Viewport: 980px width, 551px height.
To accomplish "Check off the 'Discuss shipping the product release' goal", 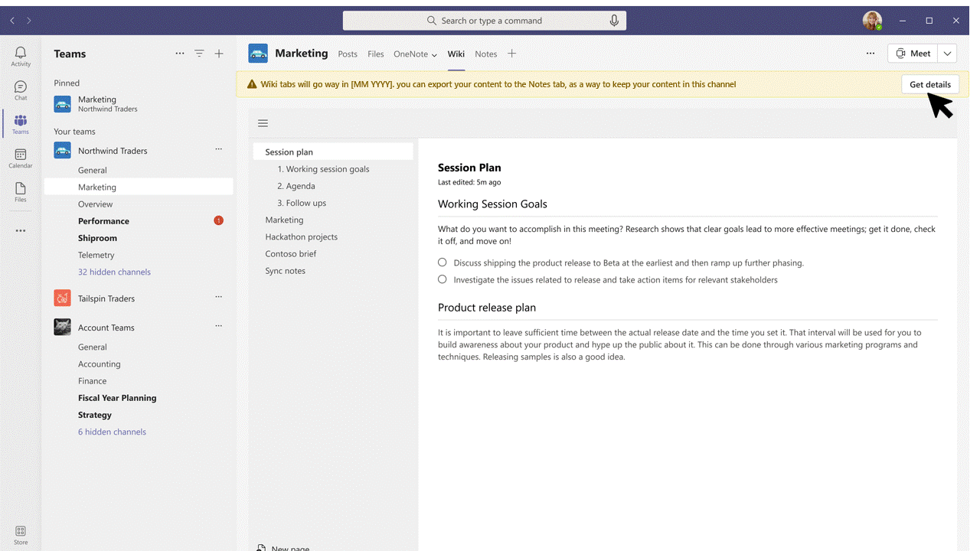I will pos(442,262).
